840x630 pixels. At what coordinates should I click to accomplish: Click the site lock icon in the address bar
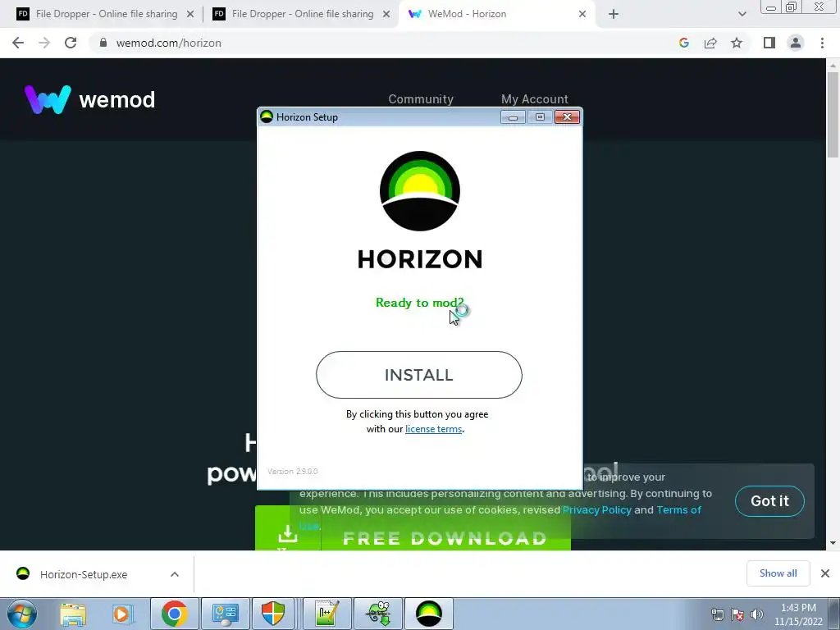[x=103, y=43]
